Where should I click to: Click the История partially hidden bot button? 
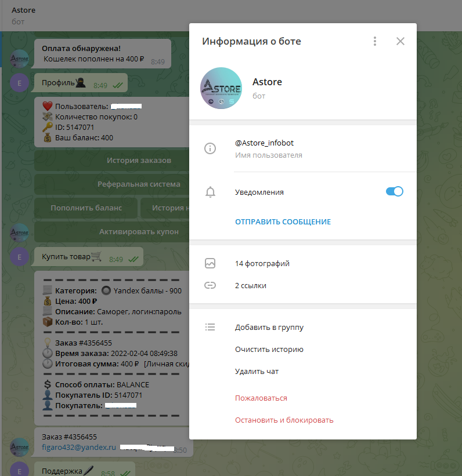pos(165,208)
